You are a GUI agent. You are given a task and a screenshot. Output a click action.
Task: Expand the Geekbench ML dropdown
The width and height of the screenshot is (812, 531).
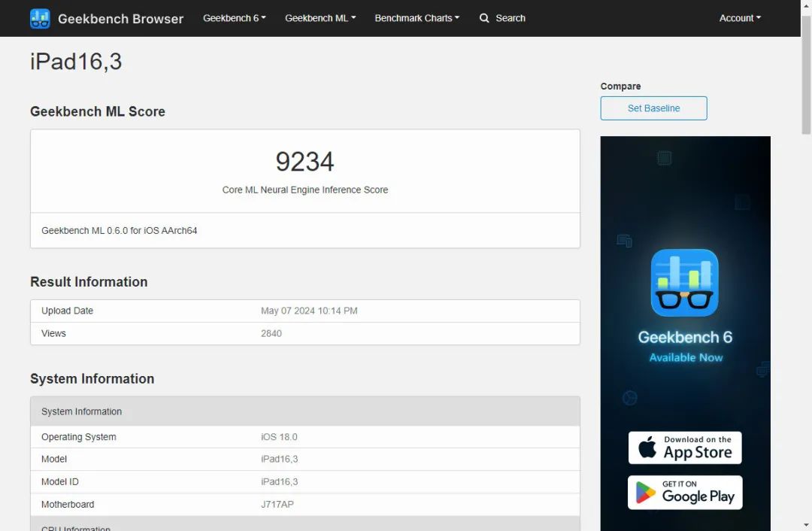coord(320,18)
